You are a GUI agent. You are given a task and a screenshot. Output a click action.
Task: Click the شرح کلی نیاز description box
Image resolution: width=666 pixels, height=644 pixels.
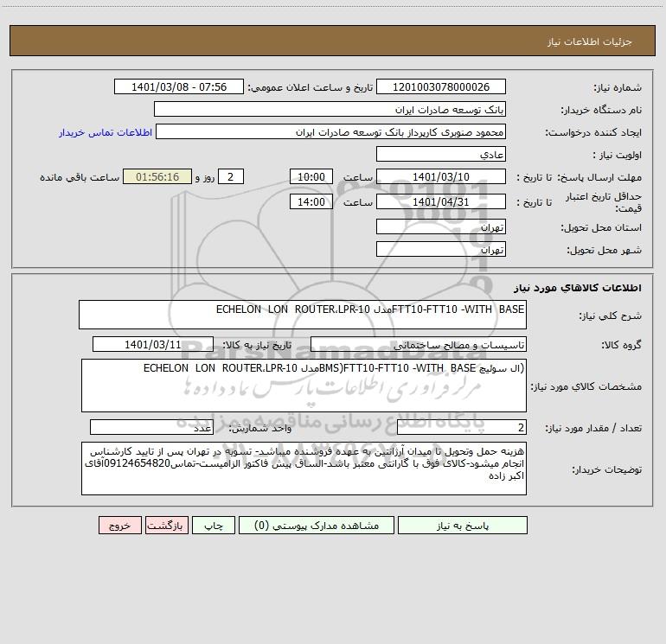tap(303, 315)
